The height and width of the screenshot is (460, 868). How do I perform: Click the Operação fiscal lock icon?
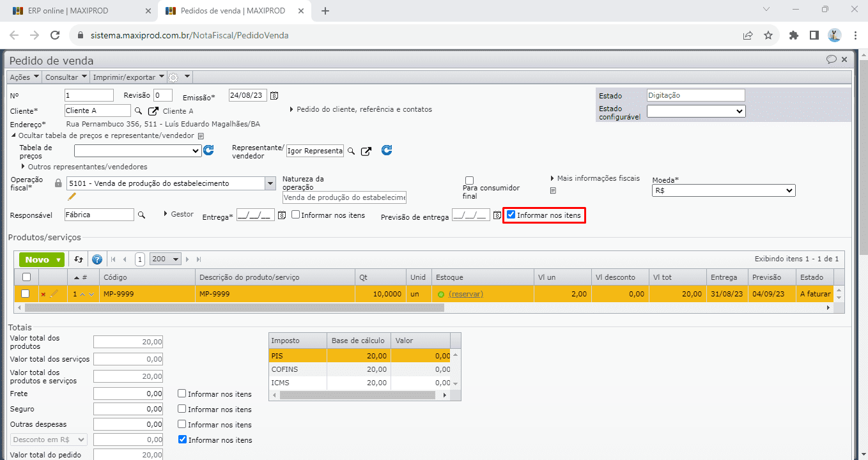coord(58,183)
